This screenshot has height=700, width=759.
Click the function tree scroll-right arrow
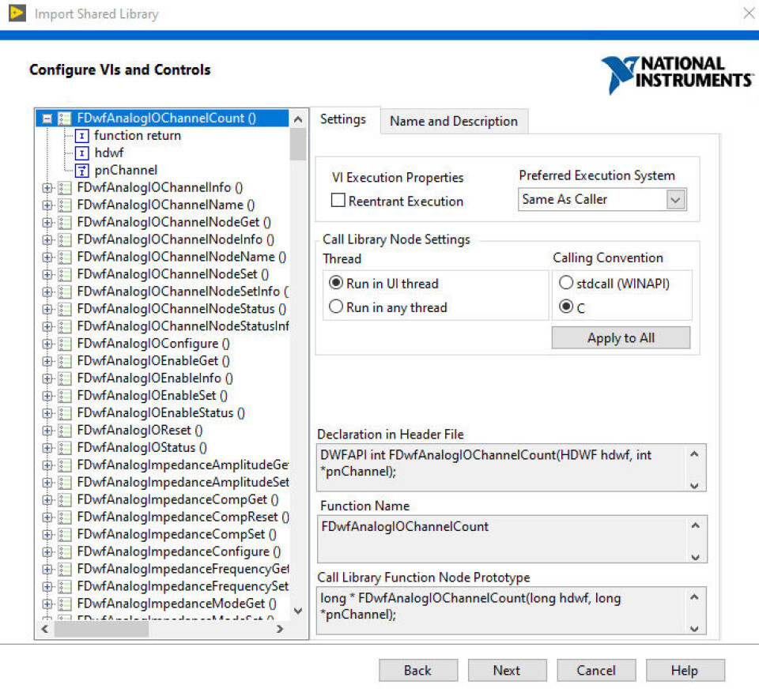tap(280, 630)
